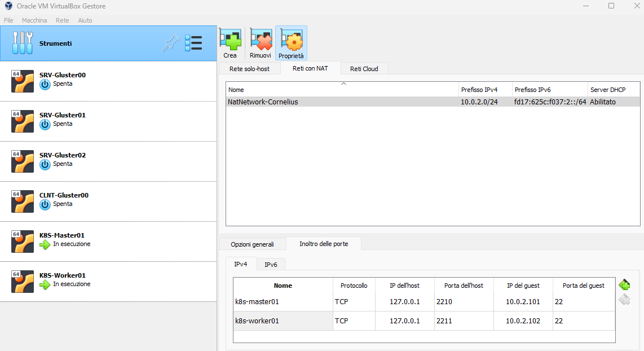The image size is (644, 351).
Task: Click the Strumenti tools icon
Action: 22,43
